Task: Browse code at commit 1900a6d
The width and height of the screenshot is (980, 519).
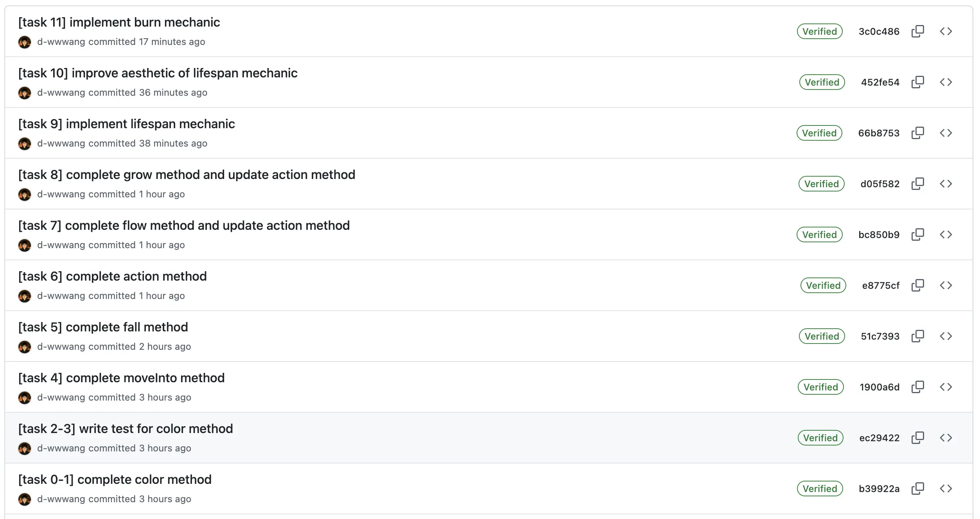Action: 947,387
